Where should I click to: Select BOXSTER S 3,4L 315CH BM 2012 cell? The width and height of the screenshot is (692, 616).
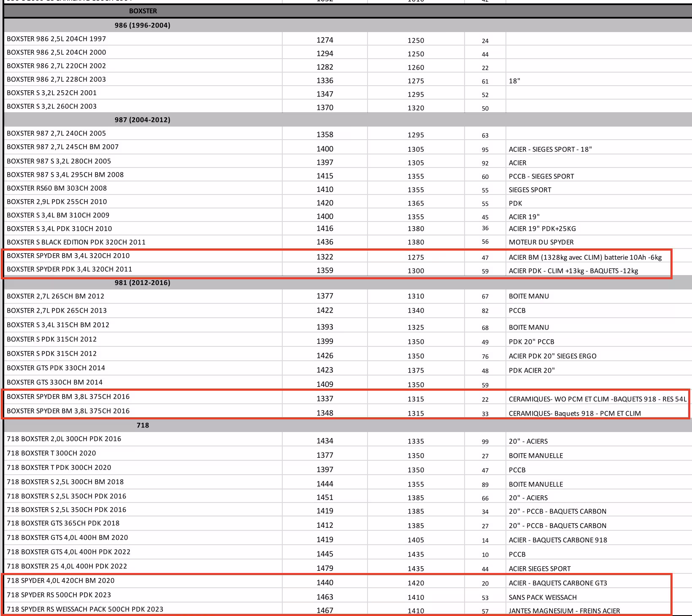click(x=143, y=325)
